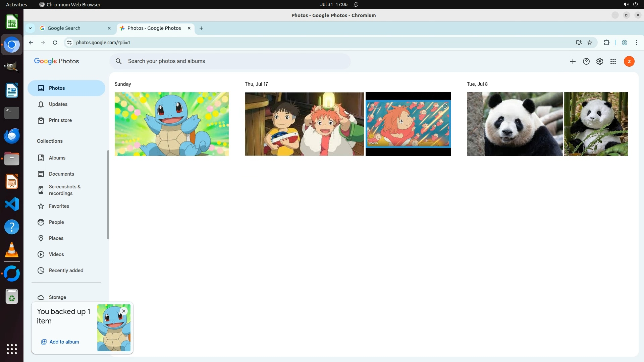Open the Google apps grid
Screen dimensions: 644x362
point(613,61)
